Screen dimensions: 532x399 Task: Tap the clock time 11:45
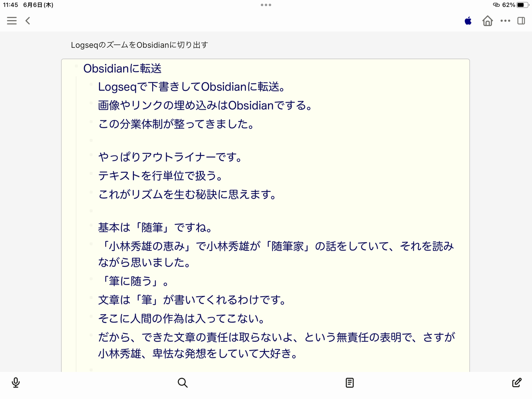[11, 5]
